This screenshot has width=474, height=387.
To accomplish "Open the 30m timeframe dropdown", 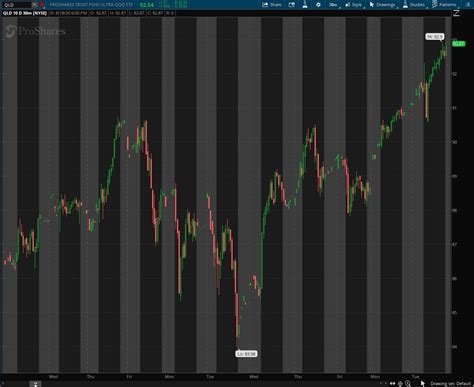I will 333,5.
